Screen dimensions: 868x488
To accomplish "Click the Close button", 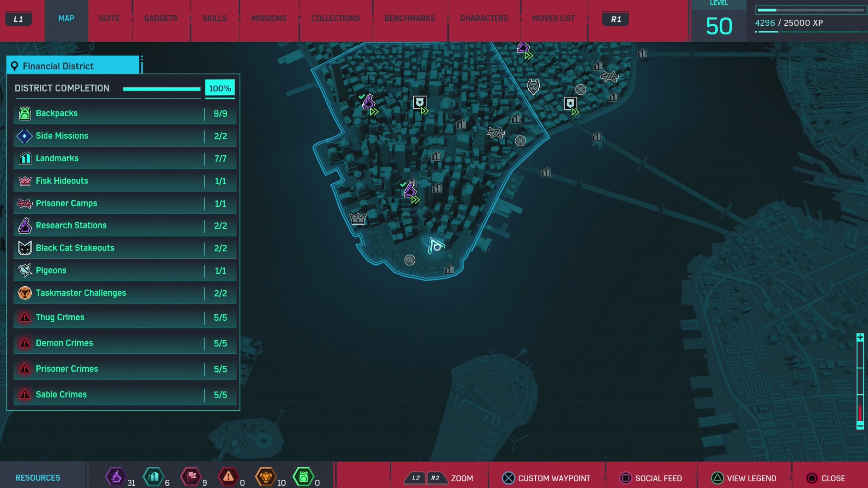I will pyautogui.click(x=826, y=478).
